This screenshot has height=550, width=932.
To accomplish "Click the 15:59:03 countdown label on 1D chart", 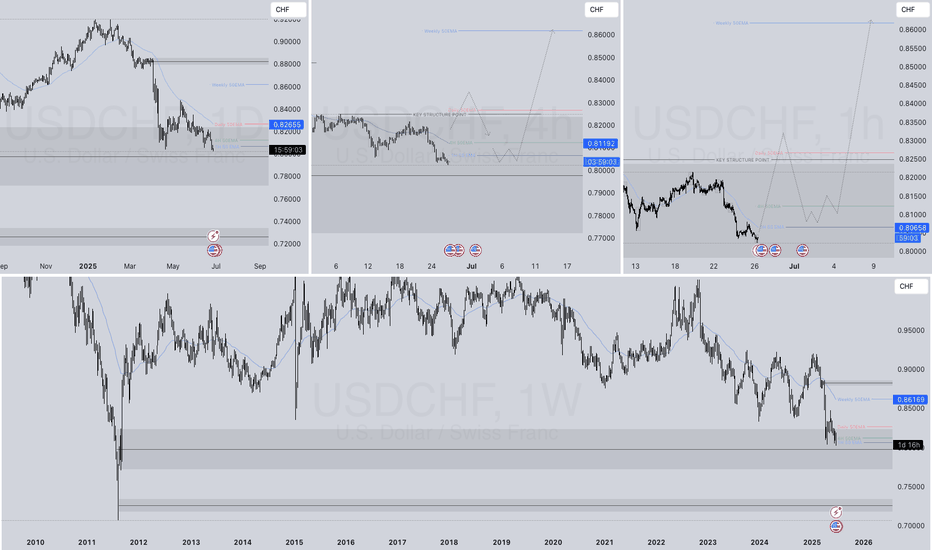I will coord(288,150).
